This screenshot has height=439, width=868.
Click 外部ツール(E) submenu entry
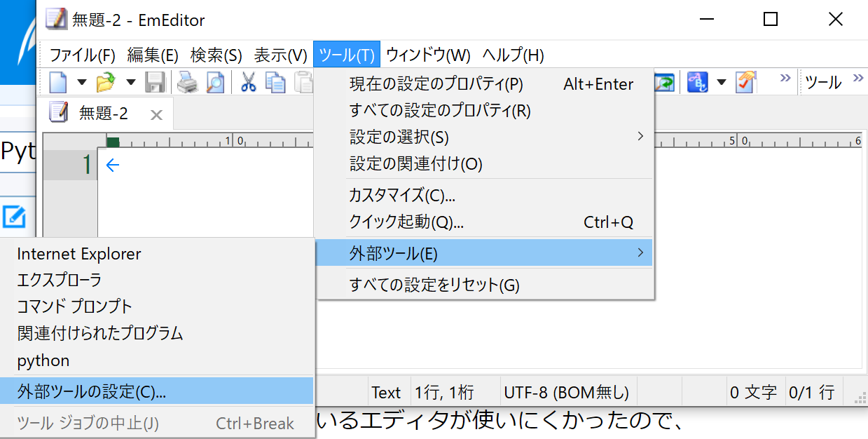485,253
